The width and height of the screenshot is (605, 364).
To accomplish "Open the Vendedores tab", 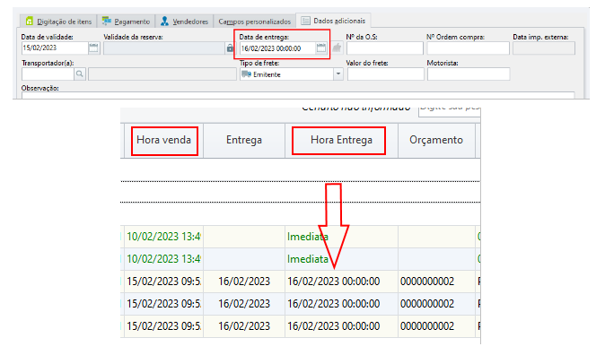I will tap(184, 22).
